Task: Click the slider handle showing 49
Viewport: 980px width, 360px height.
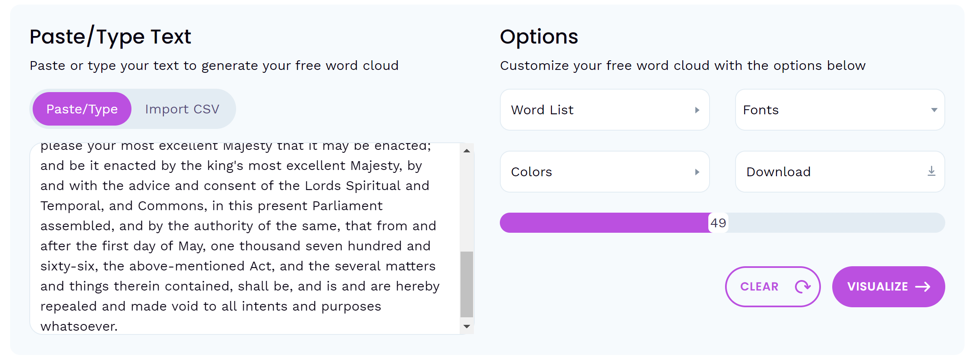Action: pyautogui.click(x=718, y=223)
